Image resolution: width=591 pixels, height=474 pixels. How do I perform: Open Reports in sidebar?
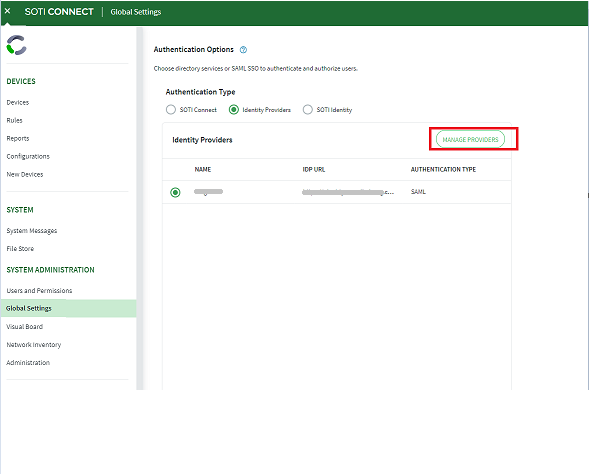click(18, 138)
